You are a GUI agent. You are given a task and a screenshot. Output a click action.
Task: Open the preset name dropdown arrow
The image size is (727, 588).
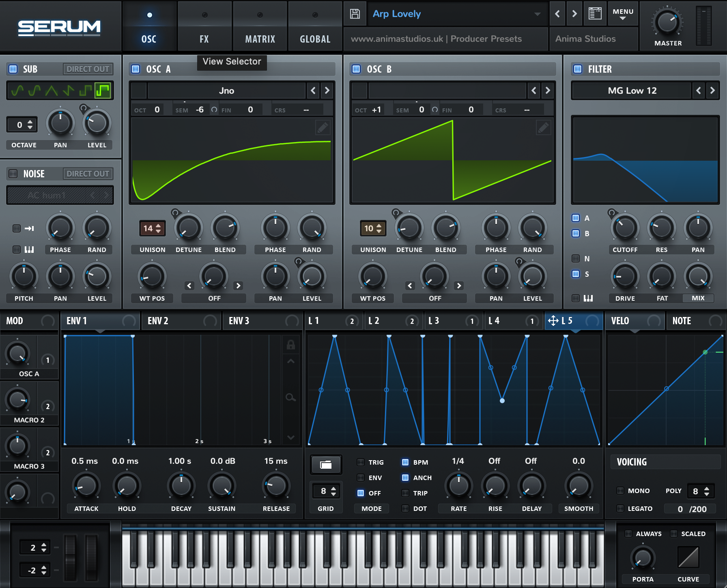point(538,14)
